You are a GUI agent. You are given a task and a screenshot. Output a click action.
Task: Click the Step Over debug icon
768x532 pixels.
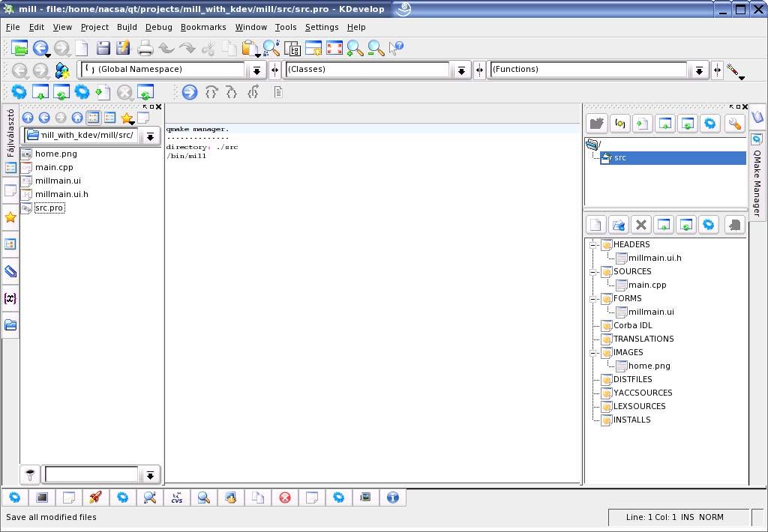(211, 92)
